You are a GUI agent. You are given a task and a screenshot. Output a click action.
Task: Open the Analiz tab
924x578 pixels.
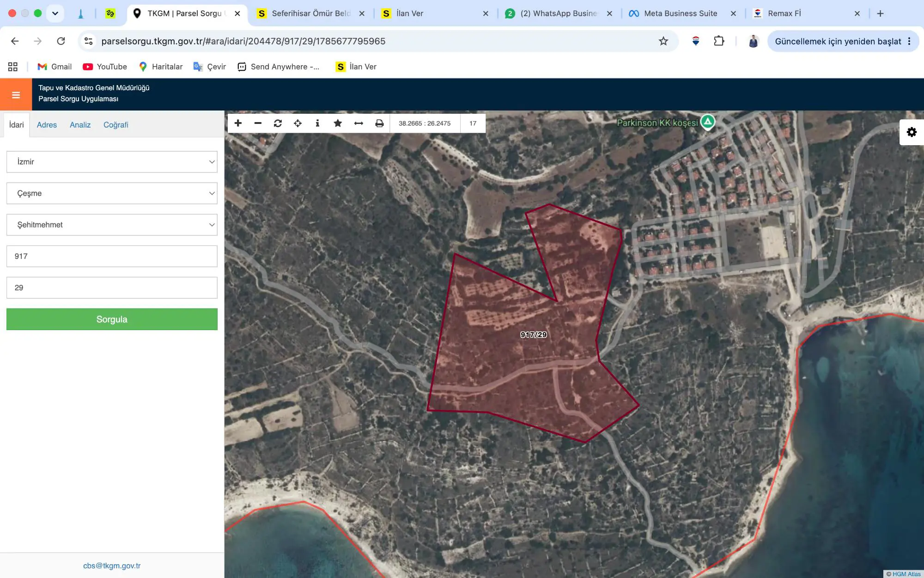80,125
